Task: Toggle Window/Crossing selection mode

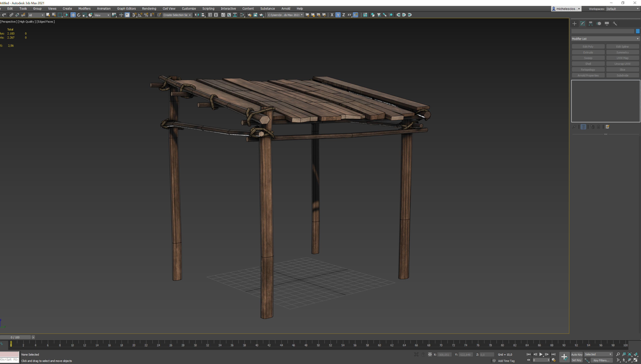Action: [x=66, y=15]
